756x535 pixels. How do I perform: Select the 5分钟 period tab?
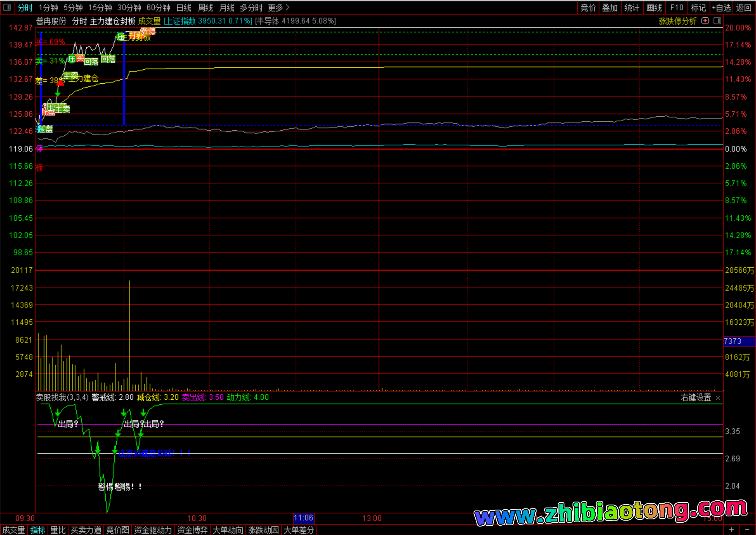(73, 8)
